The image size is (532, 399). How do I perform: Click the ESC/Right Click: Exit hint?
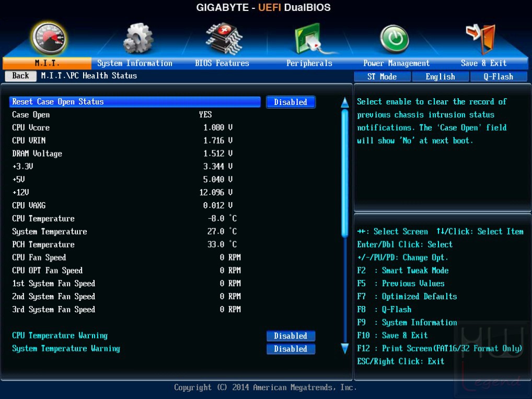(x=401, y=361)
